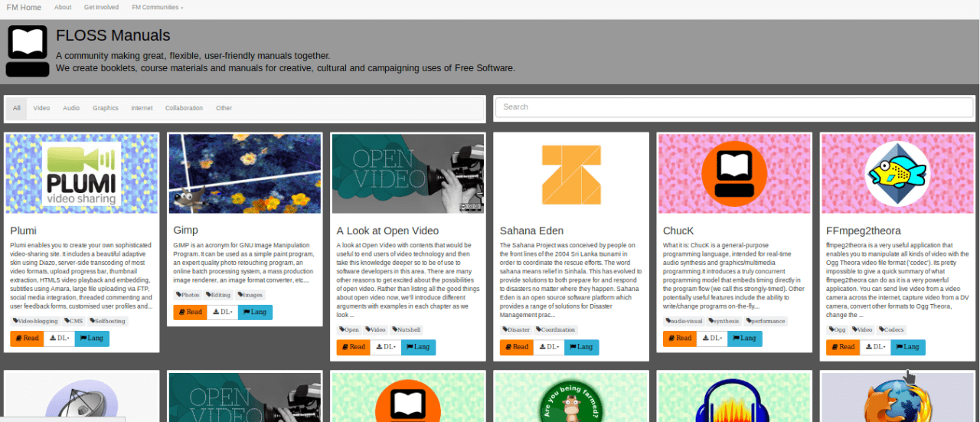This screenshot has width=980, height=422.
Task: Select the Video-blogging tag on Plumi
Action: click(x=35, y=321)
